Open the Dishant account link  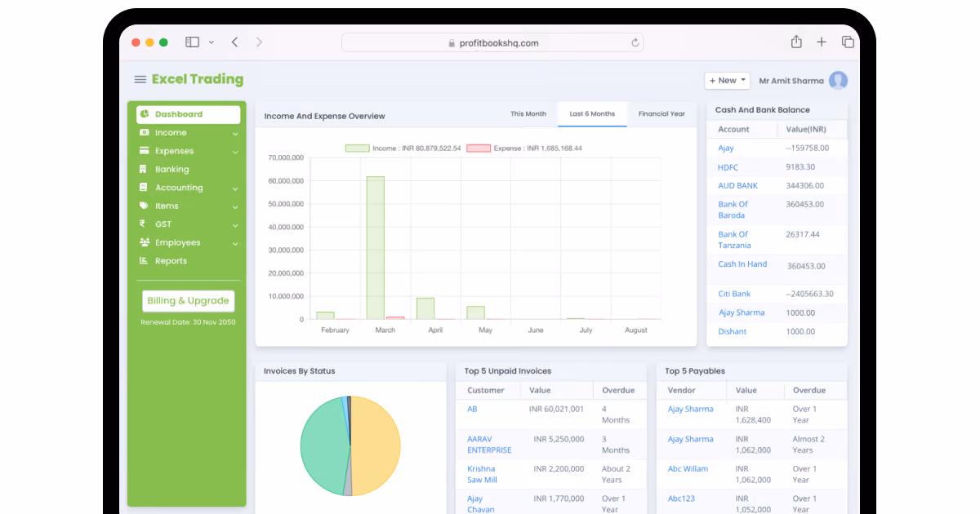tap(733, 331)
